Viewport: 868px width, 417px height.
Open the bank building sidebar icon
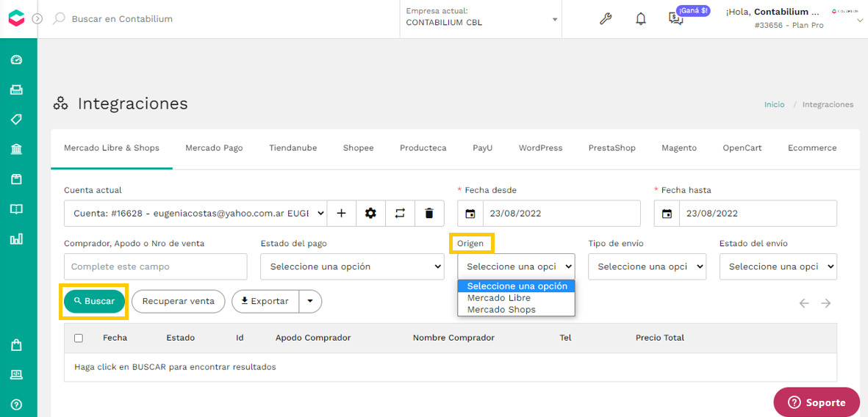tap(16, 149)
